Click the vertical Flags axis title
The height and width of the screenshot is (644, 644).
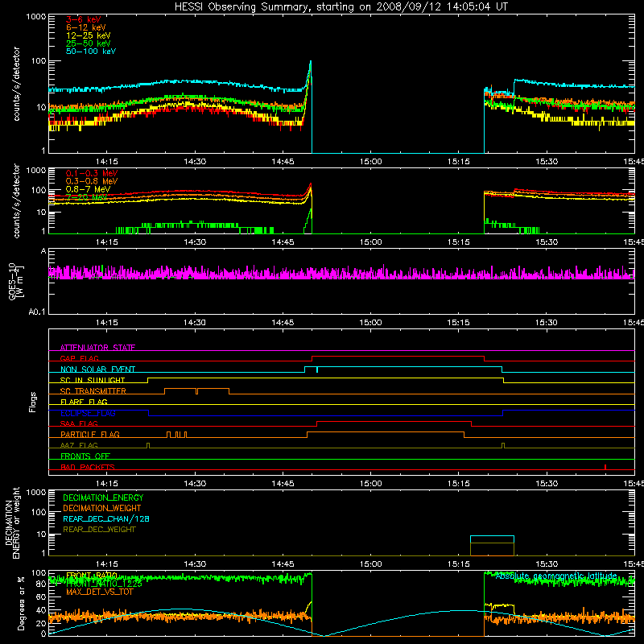tap(32, 402)
